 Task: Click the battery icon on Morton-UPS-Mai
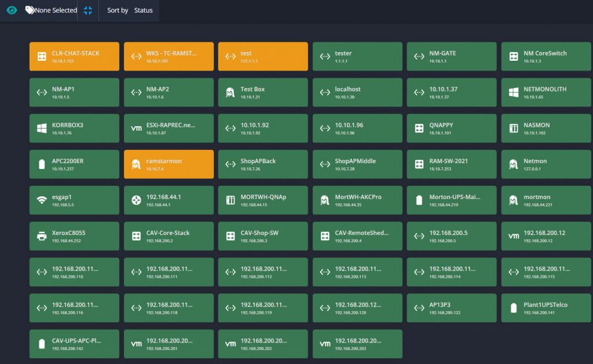[419, 200]
